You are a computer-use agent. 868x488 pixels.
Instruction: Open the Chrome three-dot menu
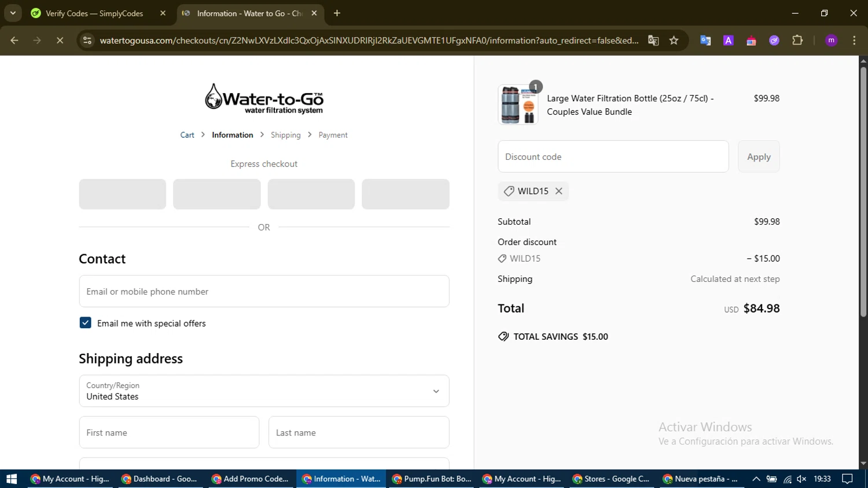pyautogui.click(x=854, y=41)
